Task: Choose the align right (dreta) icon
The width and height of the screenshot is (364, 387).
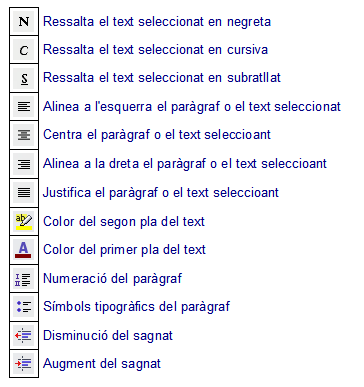Action: [x=24, y=164]
